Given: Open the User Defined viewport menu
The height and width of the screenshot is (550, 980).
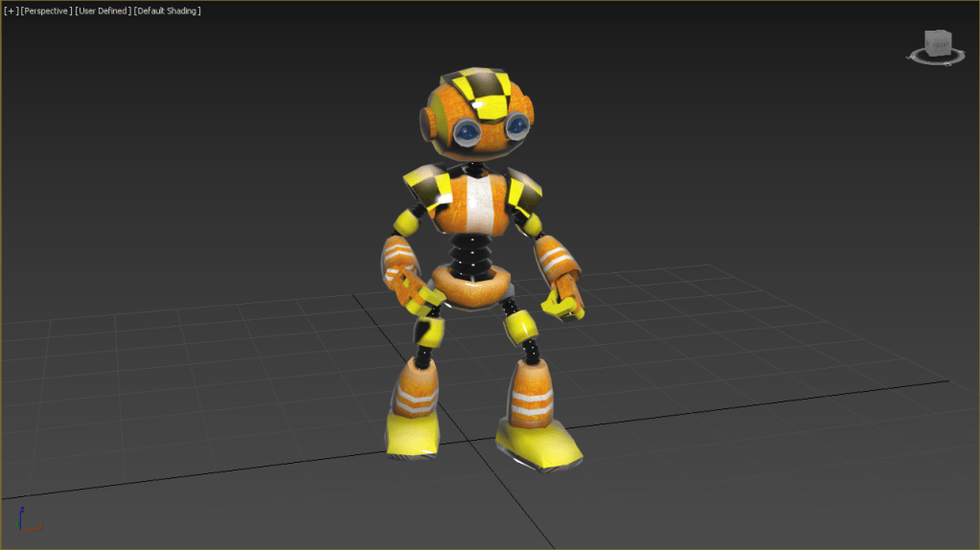Looking at the screenshot, I should coord(103,11).
